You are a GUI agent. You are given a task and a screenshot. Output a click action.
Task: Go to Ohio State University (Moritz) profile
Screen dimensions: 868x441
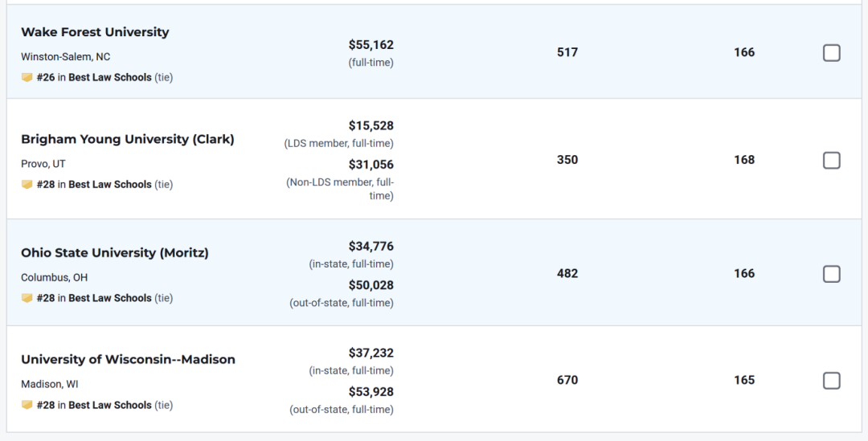[x=114, y=253]
